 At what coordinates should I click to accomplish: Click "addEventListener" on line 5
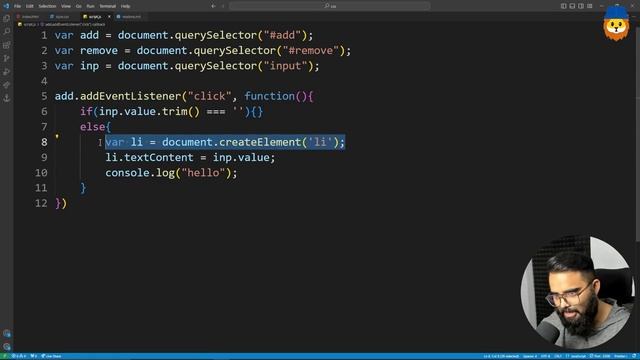click(131, 96)
